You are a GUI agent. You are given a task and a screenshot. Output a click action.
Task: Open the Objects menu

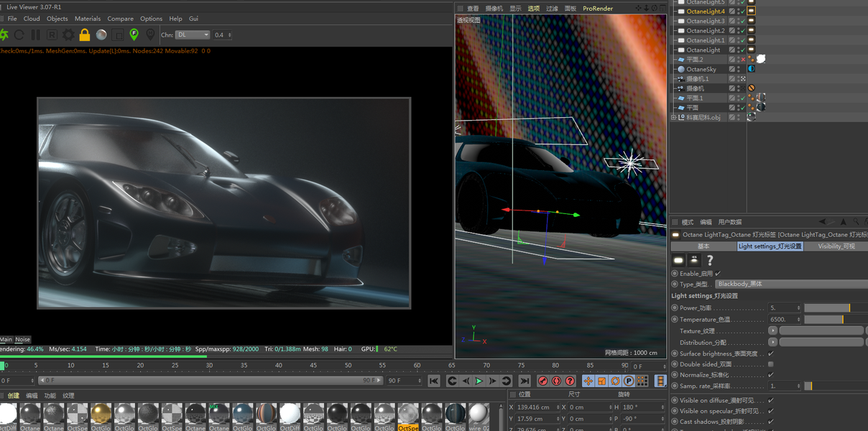[57, 19]
